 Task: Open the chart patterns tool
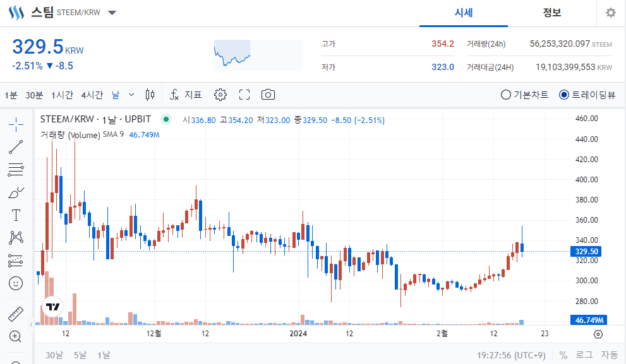click(x=16, y=238)
